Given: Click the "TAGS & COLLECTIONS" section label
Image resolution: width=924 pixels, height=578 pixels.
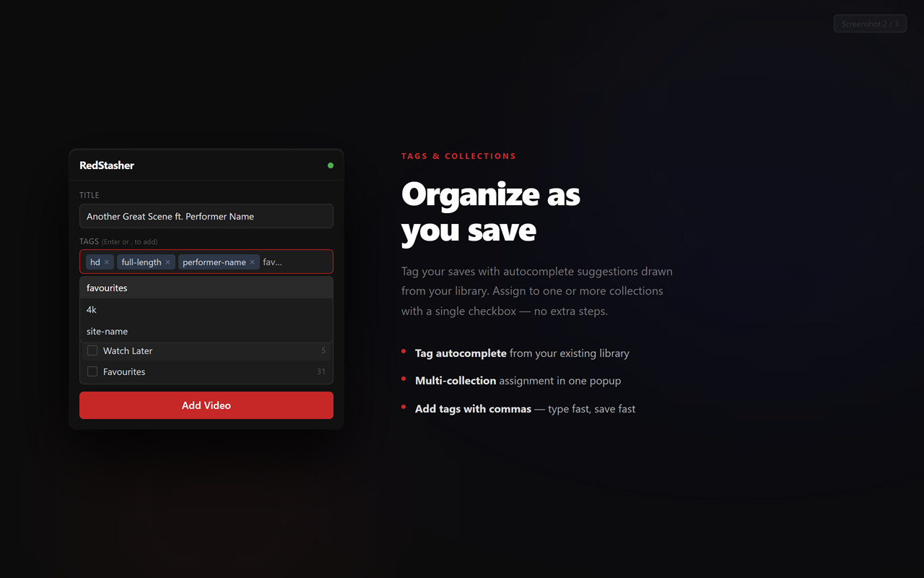Looking at the screenshot, I should click(x=458, y=155).
